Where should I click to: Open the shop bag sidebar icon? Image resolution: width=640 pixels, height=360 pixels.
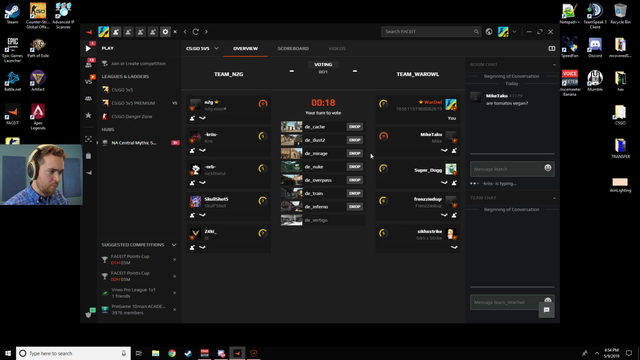89,156
